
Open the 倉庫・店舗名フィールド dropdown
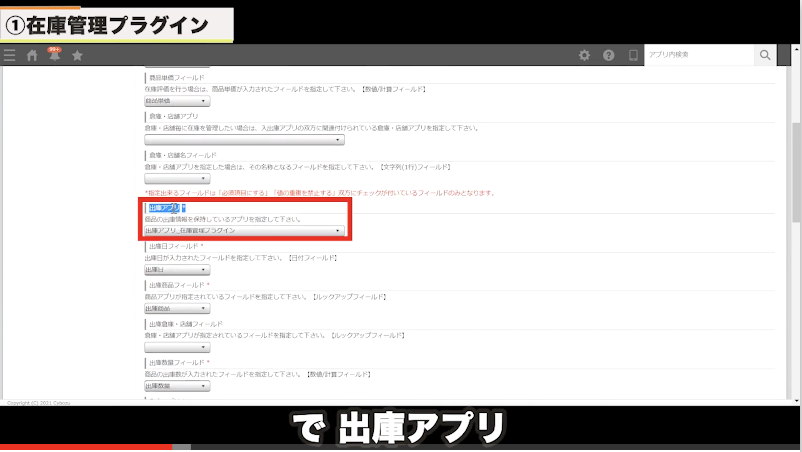point(177,179)
